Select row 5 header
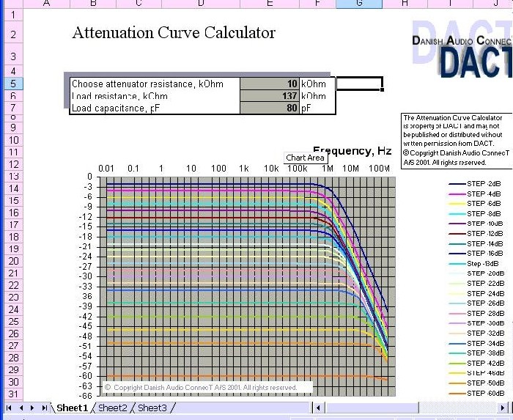Viewport: 513px width, 420px height. click(x=12, y=84)
